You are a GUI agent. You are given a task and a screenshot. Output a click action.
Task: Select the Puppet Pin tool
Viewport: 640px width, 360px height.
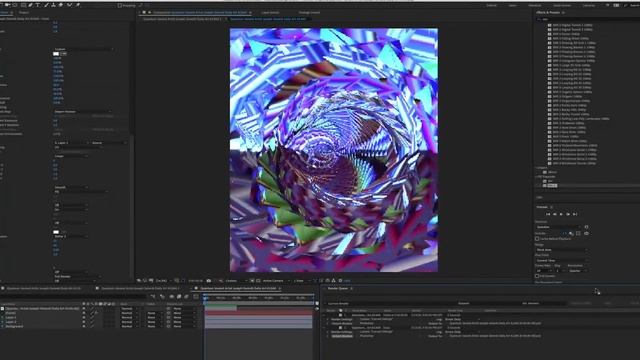click(77, 5)
